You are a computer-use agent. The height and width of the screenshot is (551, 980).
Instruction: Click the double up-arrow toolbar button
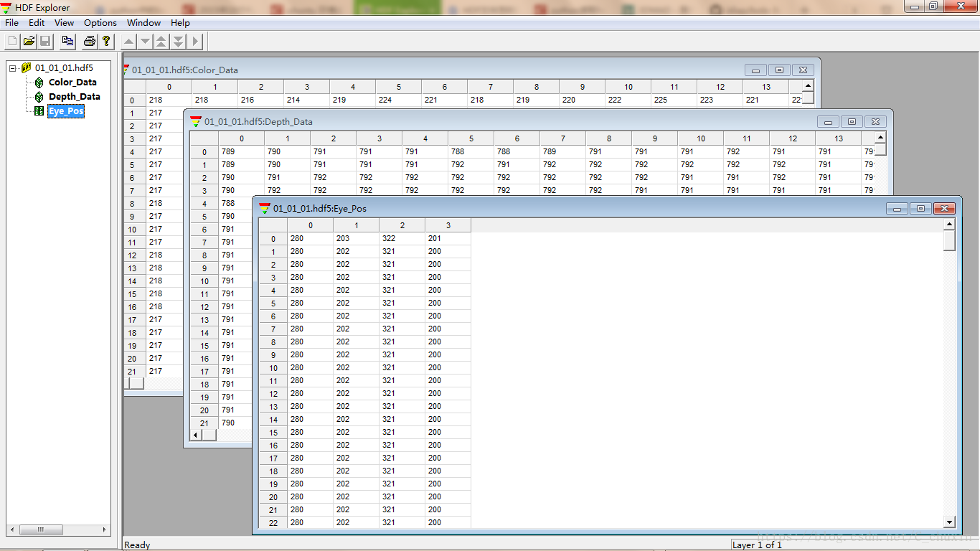pyautogui.click(x=161, y=41)
